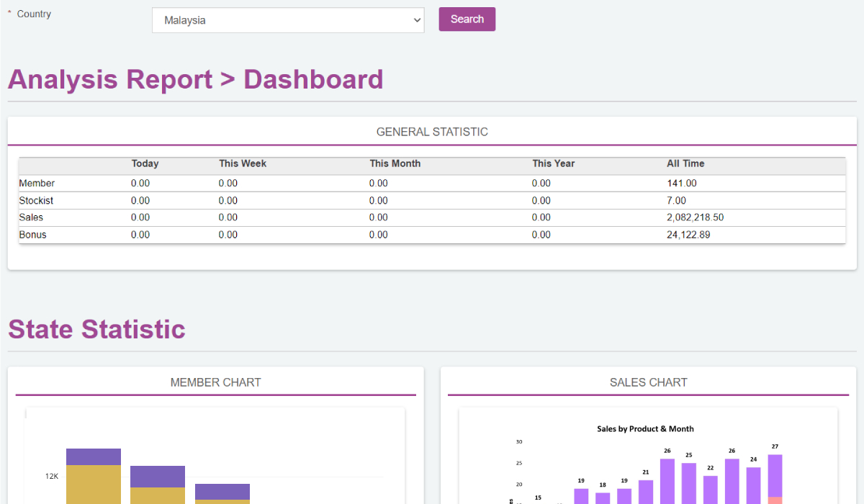Click the Stockist row This Week value

coord(228,201)
